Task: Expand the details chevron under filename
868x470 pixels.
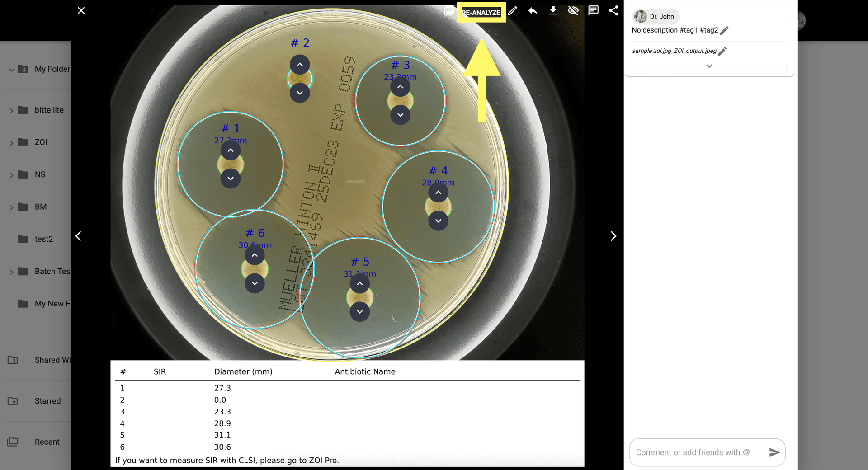Action: (x=709, y=66)
